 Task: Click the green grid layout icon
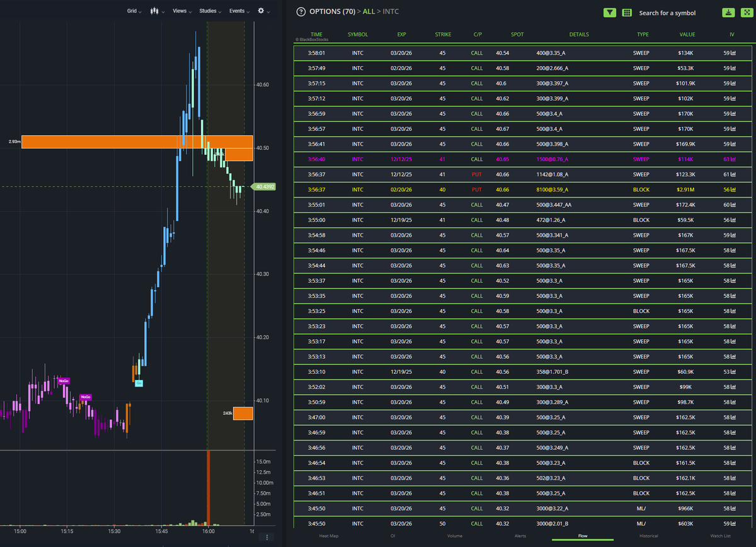pos(627,13)
